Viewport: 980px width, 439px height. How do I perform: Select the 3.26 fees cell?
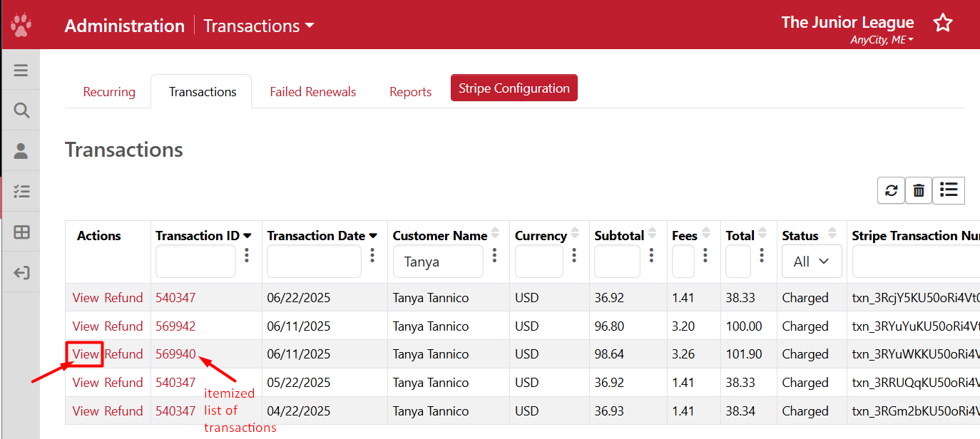pos(694,354)
